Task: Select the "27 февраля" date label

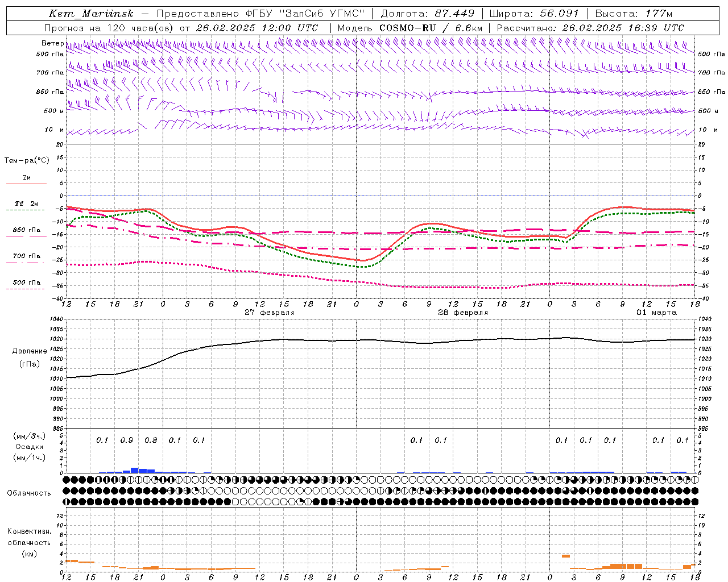Action: click(270, 313)
